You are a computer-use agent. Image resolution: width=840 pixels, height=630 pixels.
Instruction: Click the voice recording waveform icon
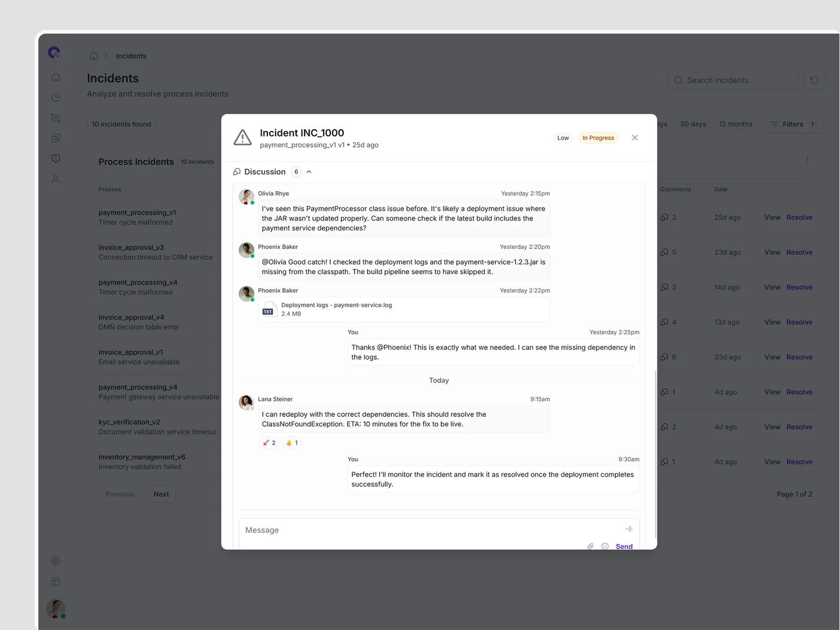click(628, 529)
